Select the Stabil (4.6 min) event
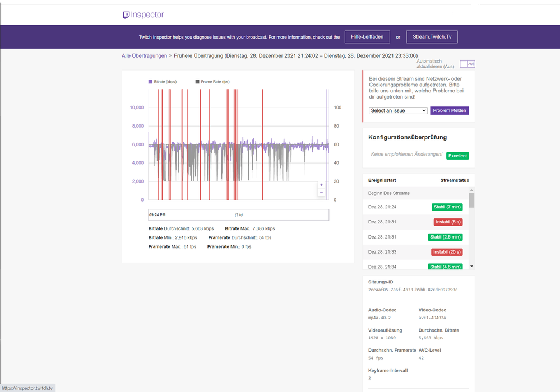Screen dimensions: 560x392 pyautogui.click(x=445, y=267)
